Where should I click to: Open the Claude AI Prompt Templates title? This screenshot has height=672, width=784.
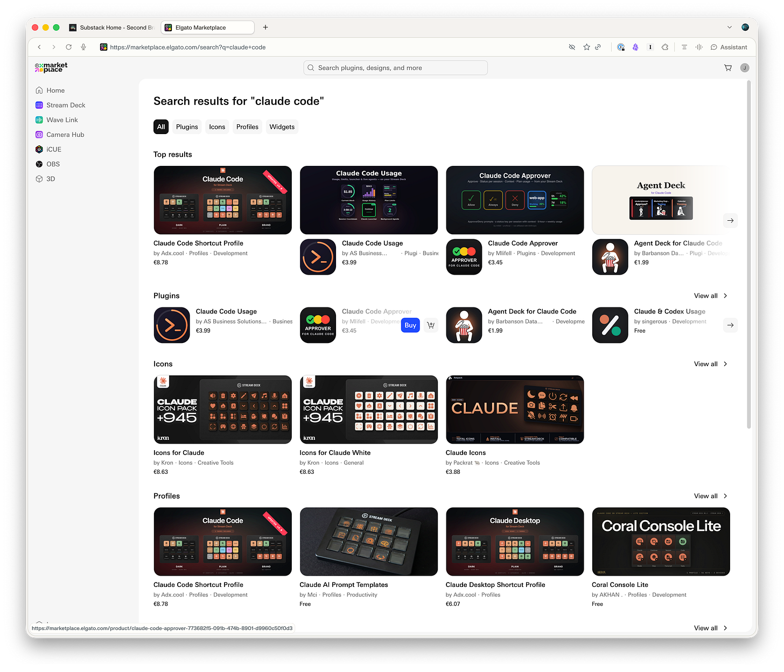tap(344, 585)
